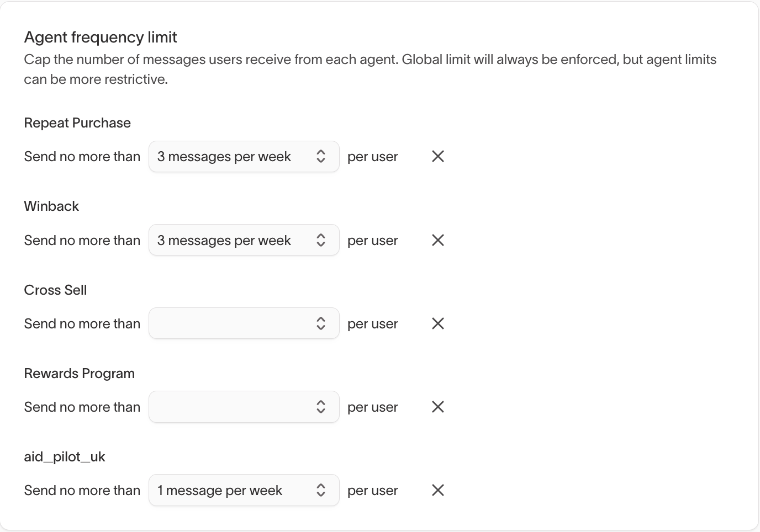This screenshot has height=532, width=760.
Task: Click the per user label beside Cross Sell
Action: [372, 323]
